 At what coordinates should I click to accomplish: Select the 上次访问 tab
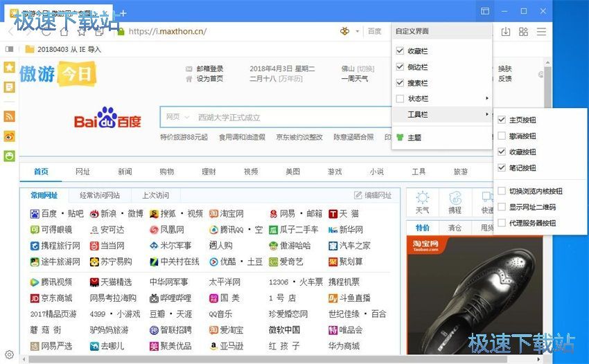pos(155,196)
